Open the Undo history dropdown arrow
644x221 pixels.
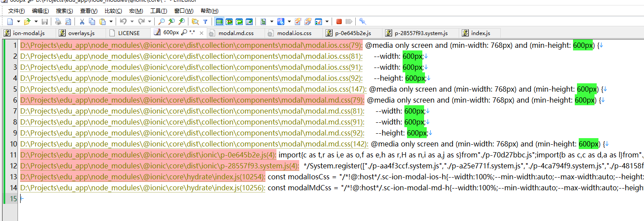(x=132, y=21)
